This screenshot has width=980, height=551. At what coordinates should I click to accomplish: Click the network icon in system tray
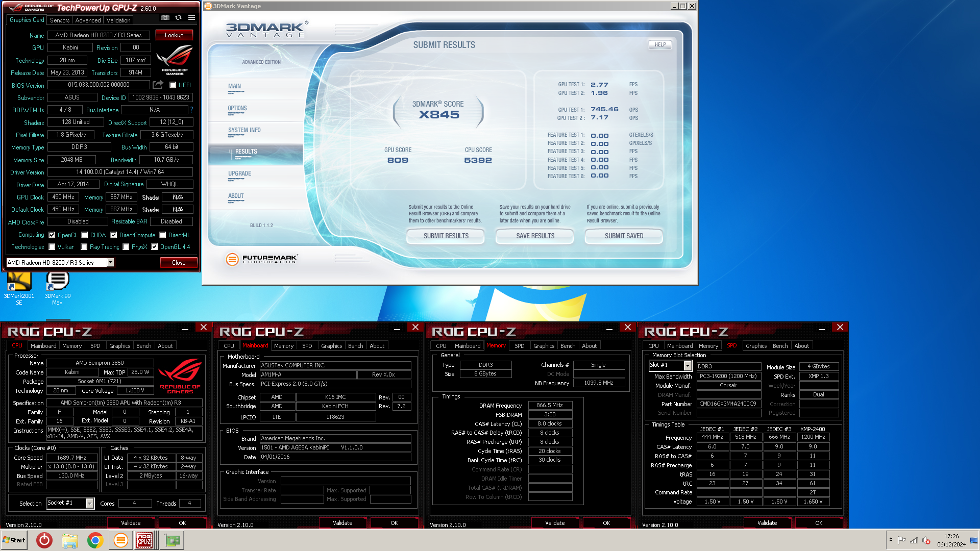(914, 540)
